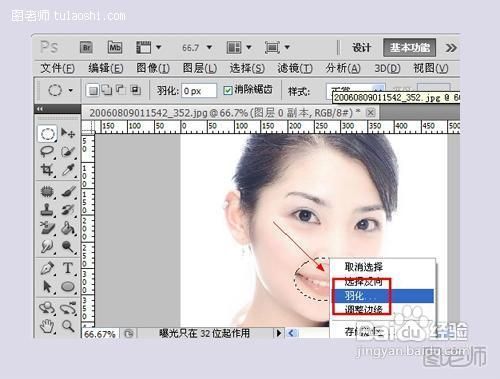
Task: Select the Ellipse shape tool
Action: 68,287
